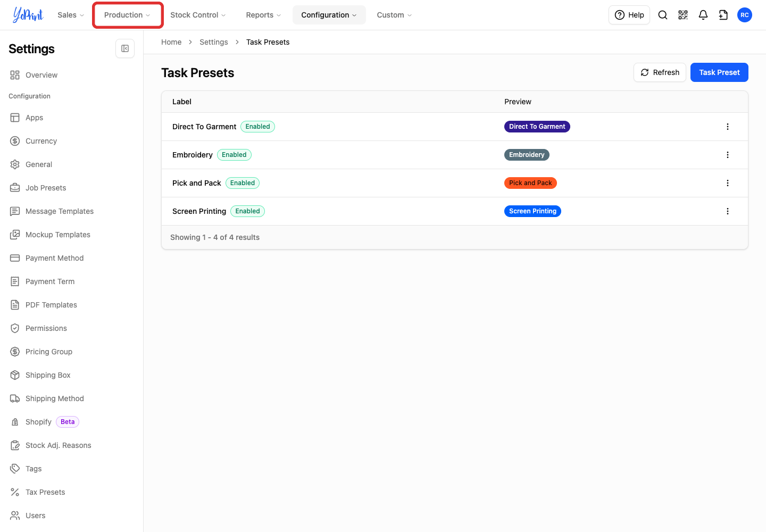Click the RC user avatar
766x532 pixels.
point(745,15)
